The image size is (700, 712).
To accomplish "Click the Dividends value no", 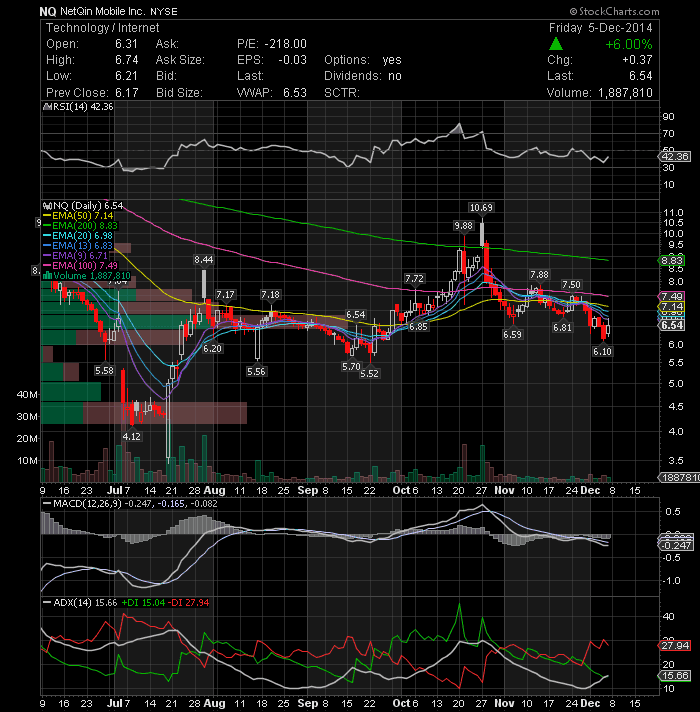I will 395,76.
